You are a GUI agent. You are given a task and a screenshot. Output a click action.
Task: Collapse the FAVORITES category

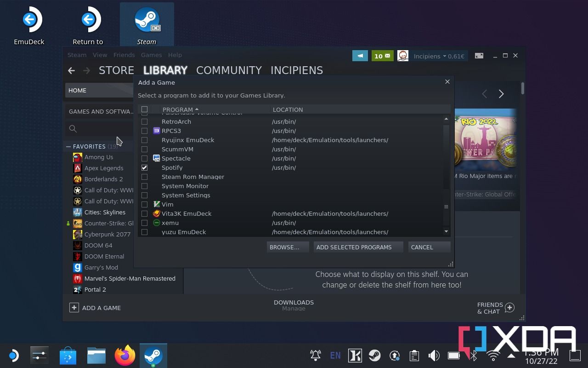click(x=68, y=147)
